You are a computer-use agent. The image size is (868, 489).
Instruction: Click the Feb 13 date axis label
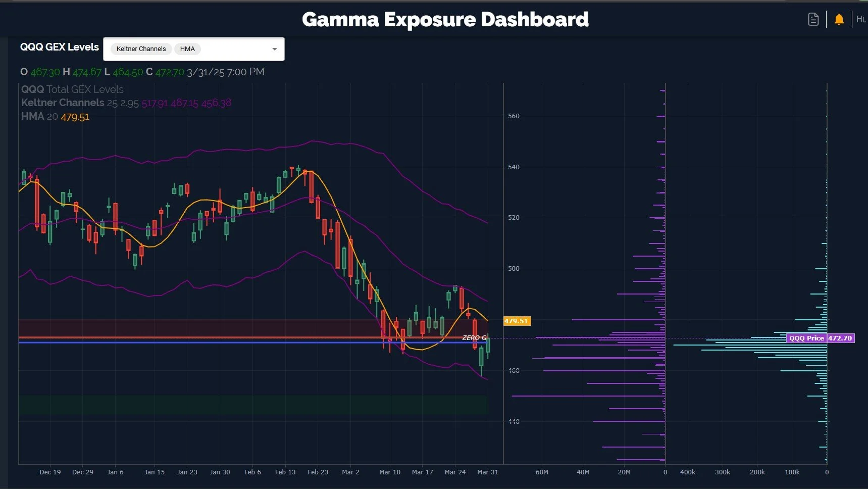[285, 472]
